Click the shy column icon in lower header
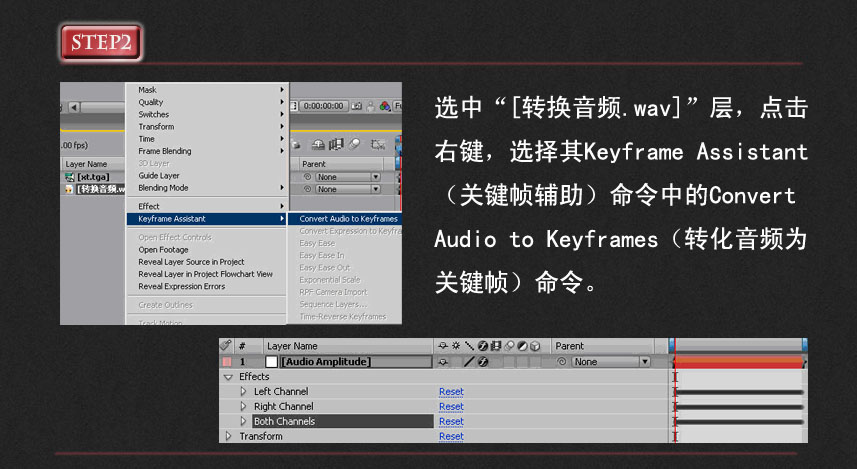857x469 pixels. (443, 345)
